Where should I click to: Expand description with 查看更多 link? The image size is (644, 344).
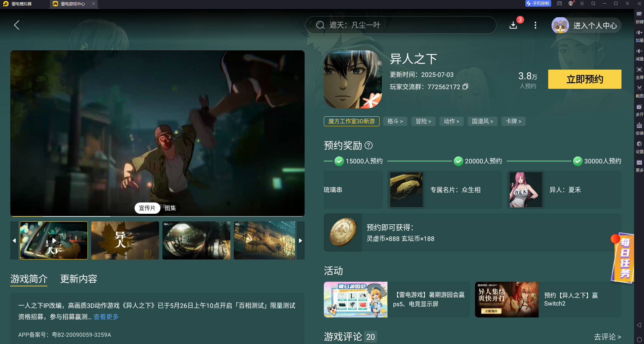click(x=106, y=316)
